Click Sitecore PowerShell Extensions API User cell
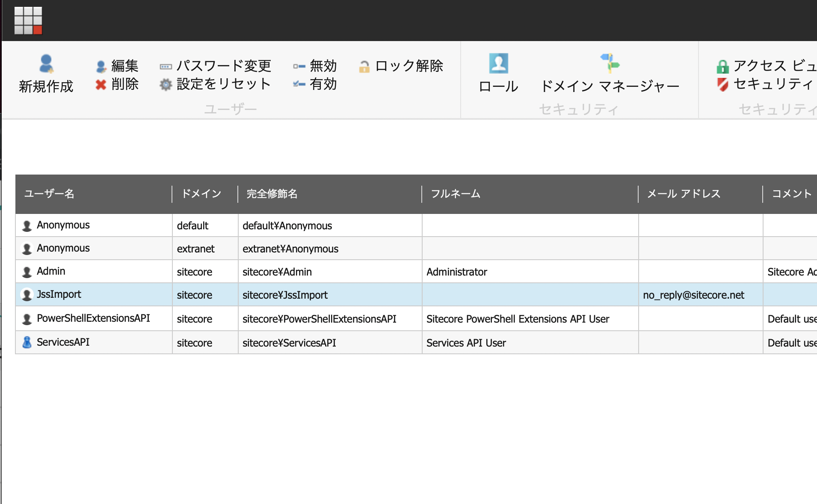The image size is (817, 504). [x=530, y=319]
